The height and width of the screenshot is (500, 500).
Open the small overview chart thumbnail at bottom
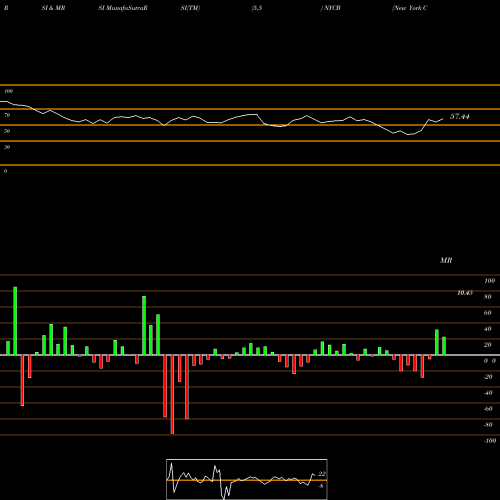[247, 479]
